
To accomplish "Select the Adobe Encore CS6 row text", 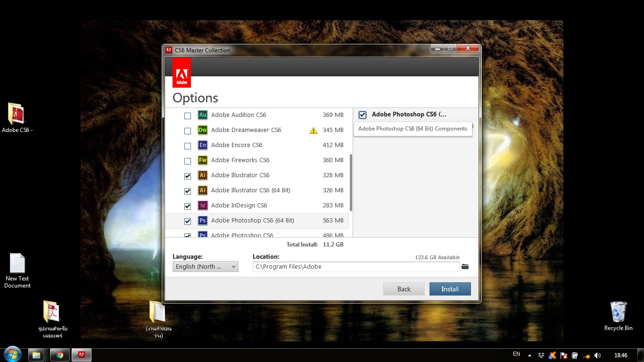I will pos(237,145).
